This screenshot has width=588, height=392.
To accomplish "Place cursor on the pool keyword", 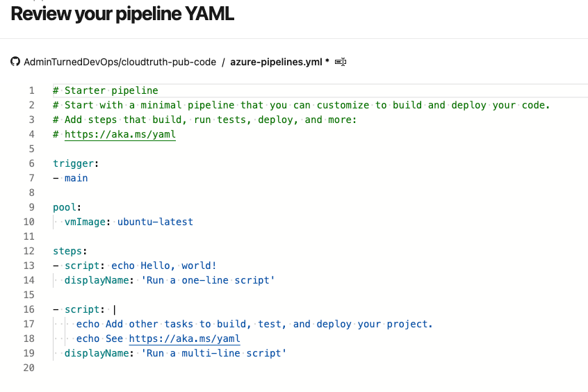I will pos(65,207).
